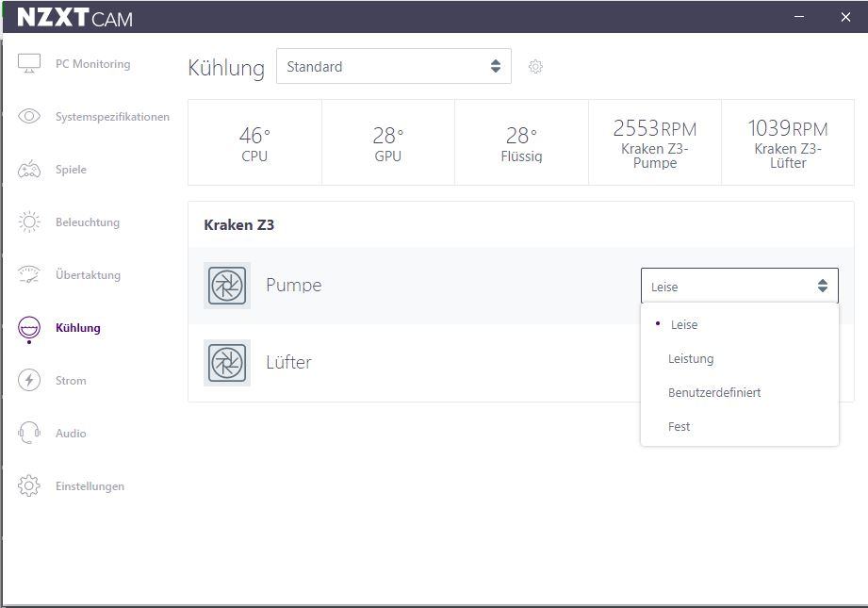Select the Kühlung sidebar label
Viewport: 868px width, 608px height.
click(78, 328)
